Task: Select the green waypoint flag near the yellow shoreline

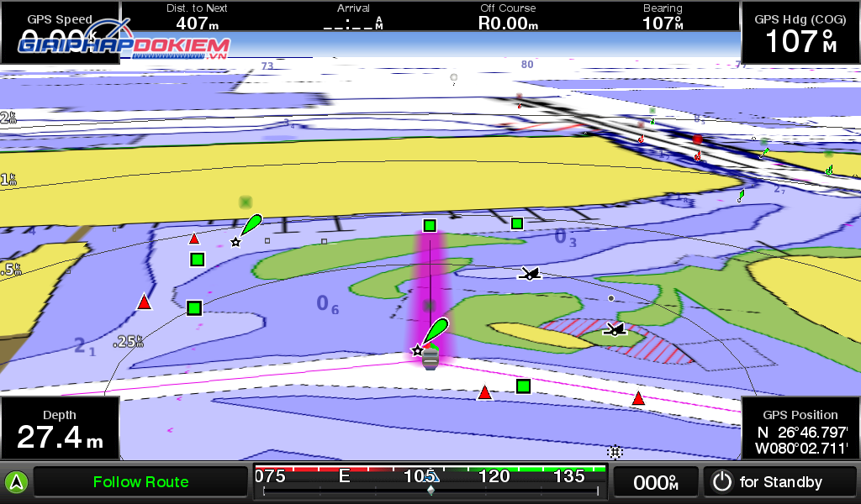Action: (x=252, y=224)
